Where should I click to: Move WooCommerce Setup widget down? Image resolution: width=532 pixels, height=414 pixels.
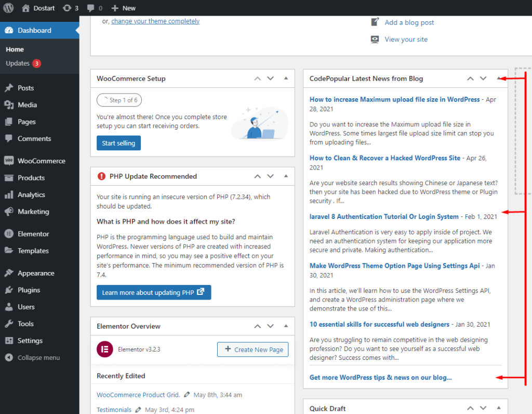270,79
